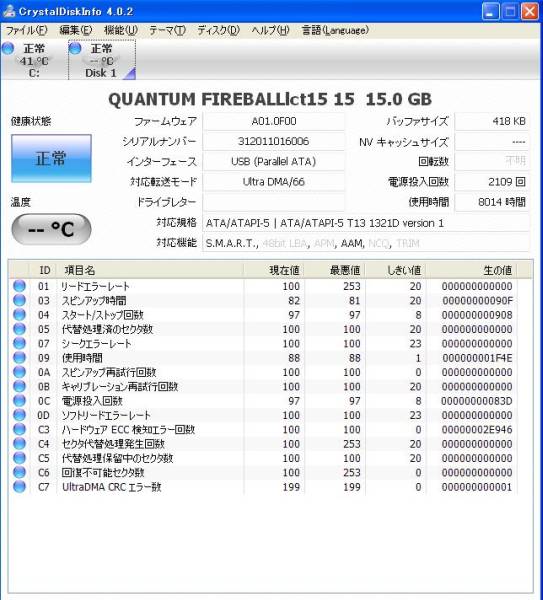Click the status orb for row 0A スピンアップ再試行回数
The image size is (543, 600).
[20, 372]
